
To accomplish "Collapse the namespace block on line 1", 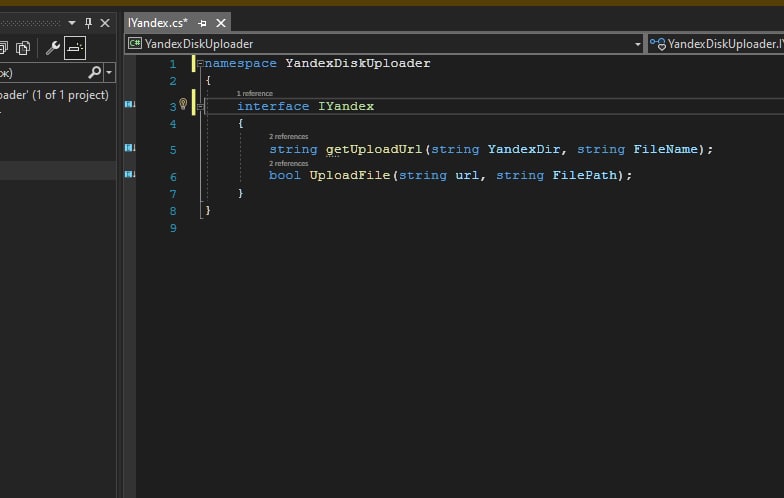I will (200, 64).
